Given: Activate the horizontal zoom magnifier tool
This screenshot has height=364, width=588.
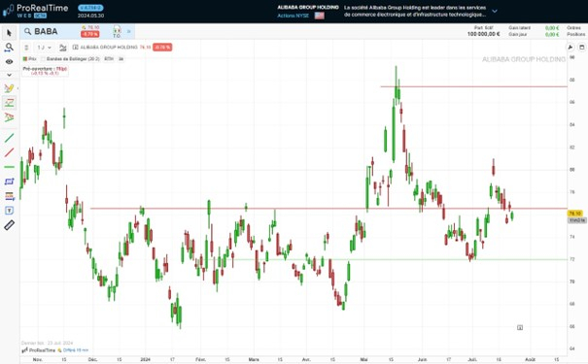Looking at the screenshot, I should pos(9,48).
